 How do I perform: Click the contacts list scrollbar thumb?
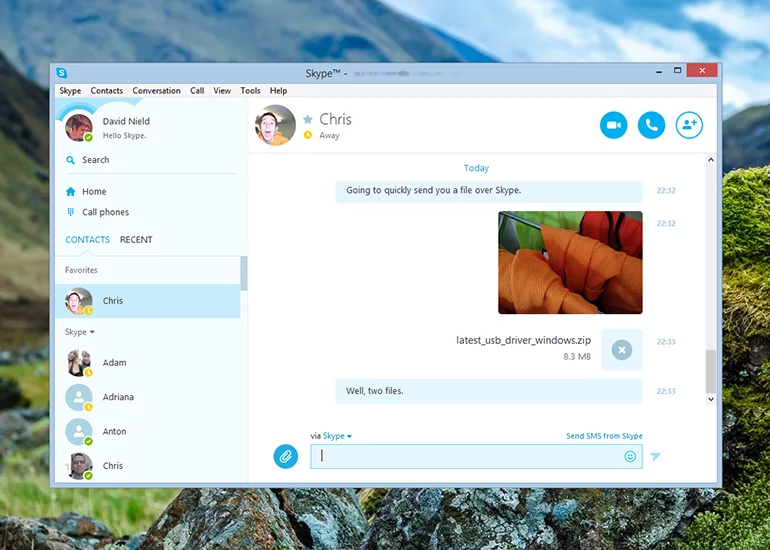[x=244, y=273]
